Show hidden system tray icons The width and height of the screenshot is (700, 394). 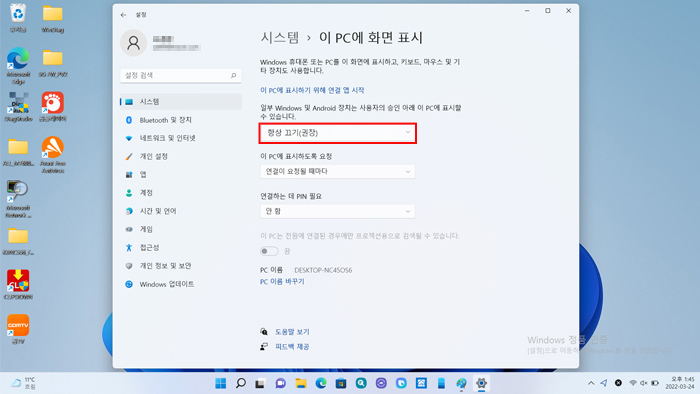591,383
